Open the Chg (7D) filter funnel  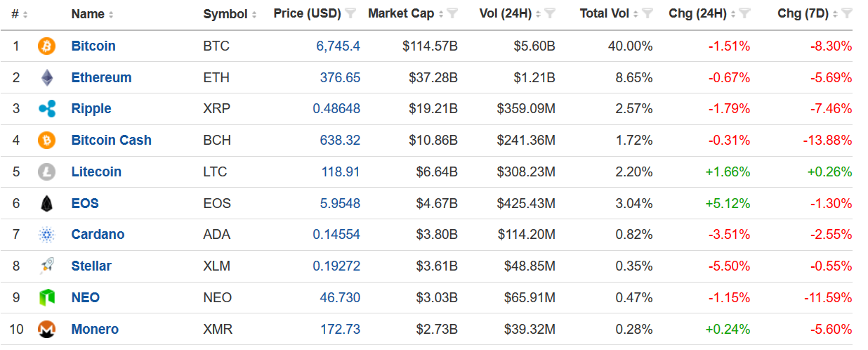point(847,13)
